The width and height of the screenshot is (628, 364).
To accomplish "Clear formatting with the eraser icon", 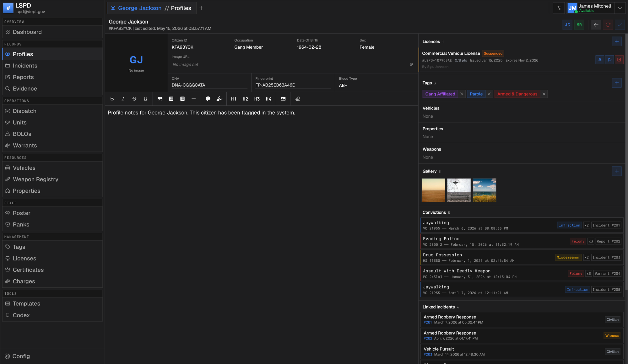I will [298, 99].
